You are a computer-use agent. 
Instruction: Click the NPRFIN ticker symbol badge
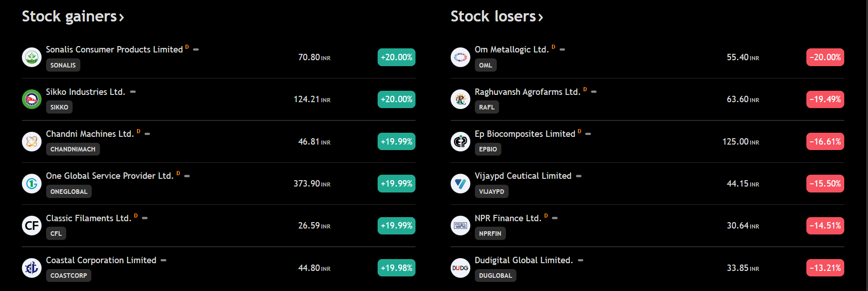click(x=490, y=234)
